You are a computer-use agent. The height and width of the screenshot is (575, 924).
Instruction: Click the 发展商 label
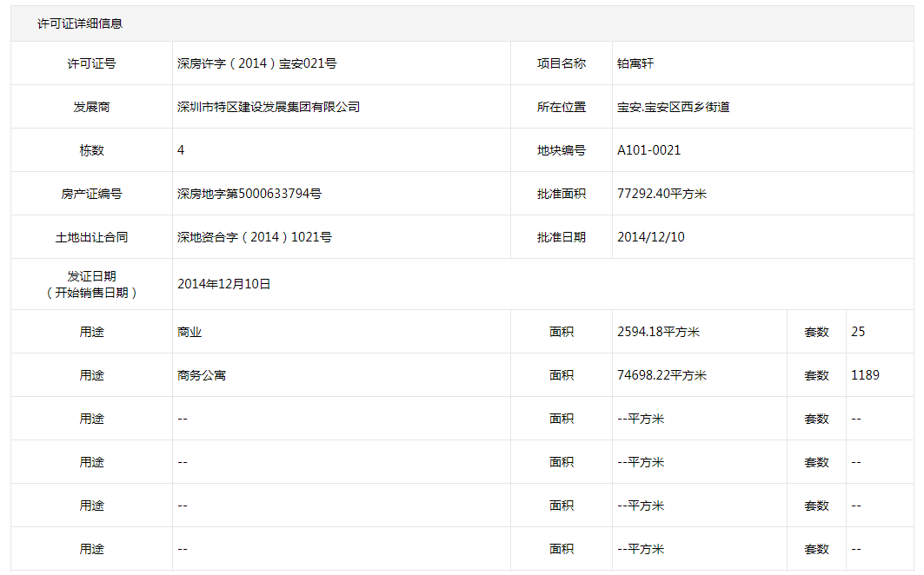tap(91, 107)
